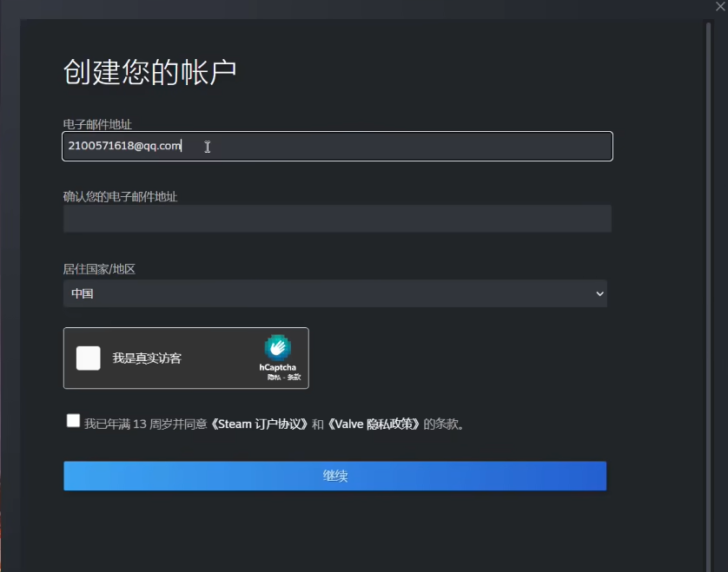Screen dimensions: 728x572
Task: Click the 创建您的帐户 heading
Action: click(x=150, y=72)
